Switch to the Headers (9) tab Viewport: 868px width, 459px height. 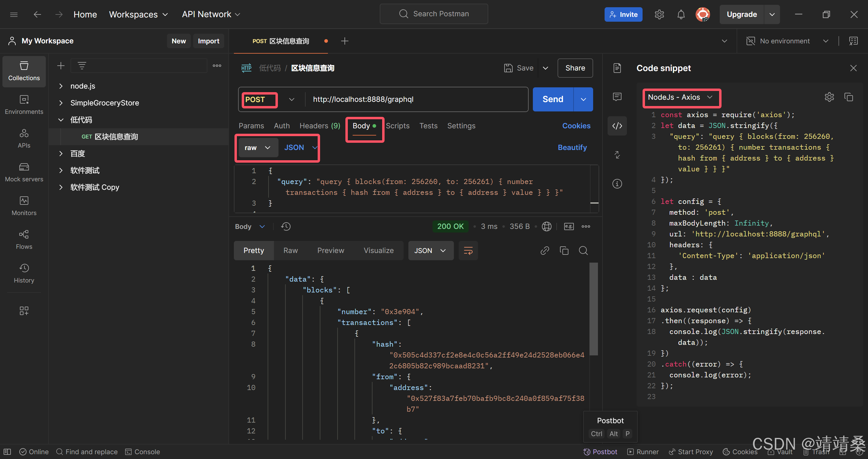tap(319, 126)
